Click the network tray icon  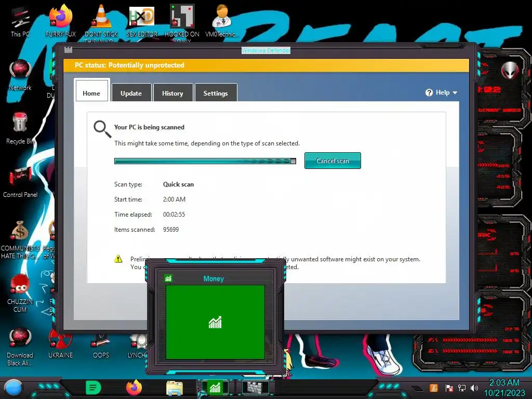(x=462, y=388)
